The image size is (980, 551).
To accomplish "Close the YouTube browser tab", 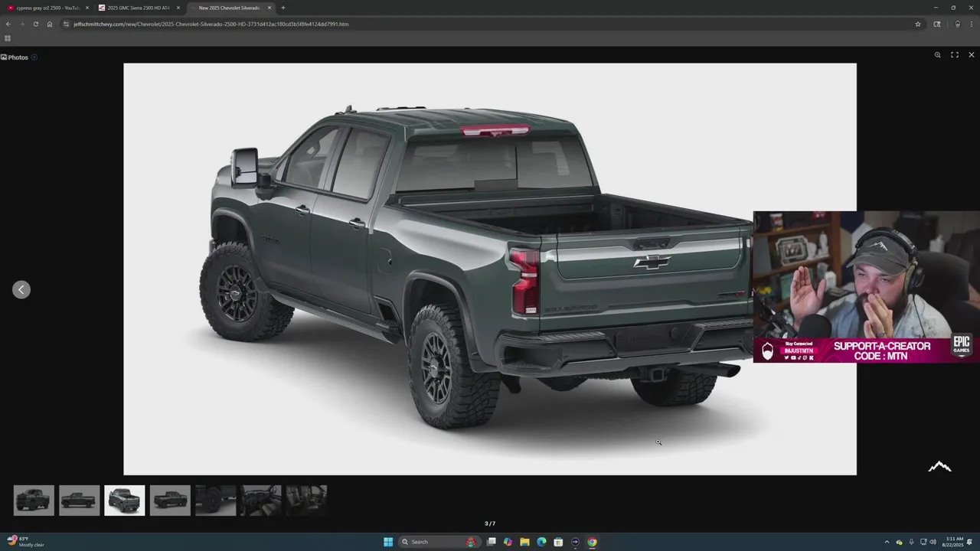I will pos(87,8).
